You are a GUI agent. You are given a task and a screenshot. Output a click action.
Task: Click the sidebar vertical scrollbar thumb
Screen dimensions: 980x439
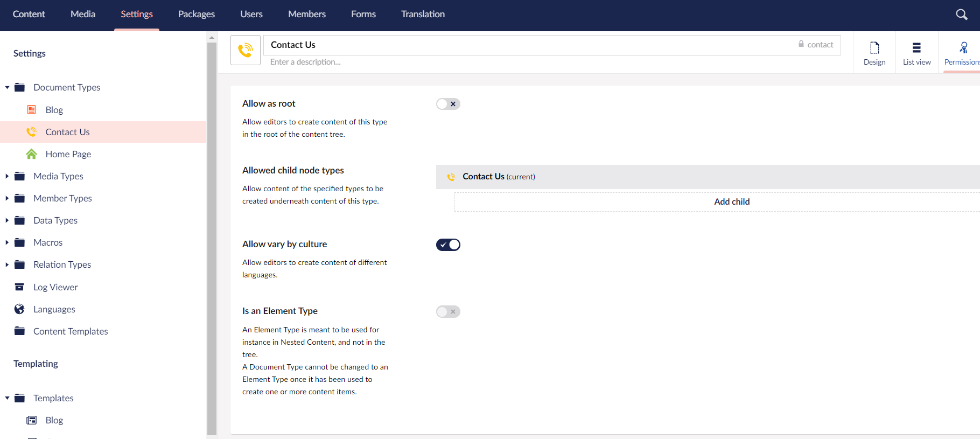(212, 239)
